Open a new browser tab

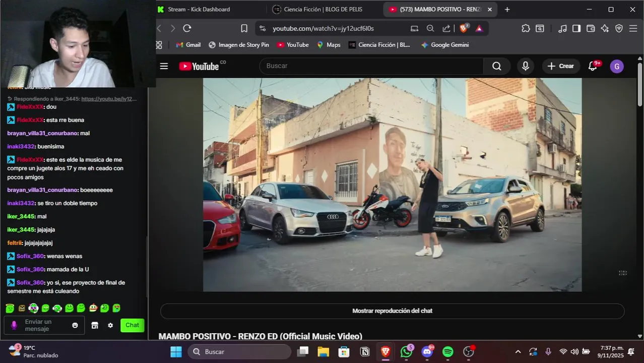(507, 9)
